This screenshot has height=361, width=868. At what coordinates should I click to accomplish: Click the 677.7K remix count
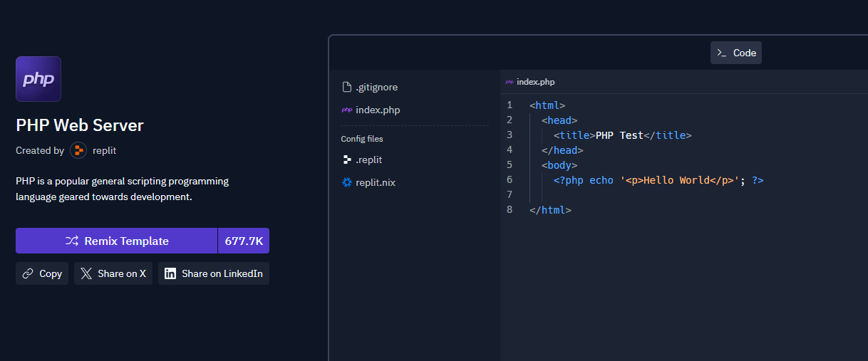tap(244, 241)
